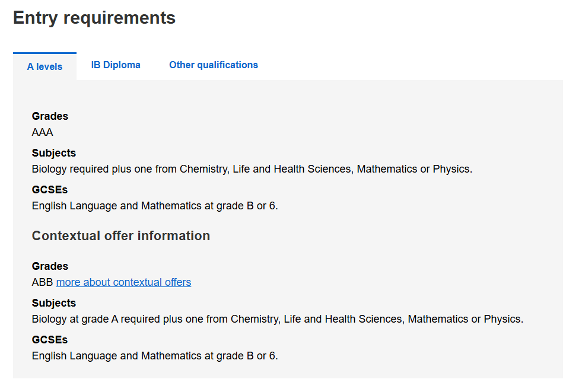Click the contextual offer GCSEs label
The image size is (582, 392).
point(50,340)
